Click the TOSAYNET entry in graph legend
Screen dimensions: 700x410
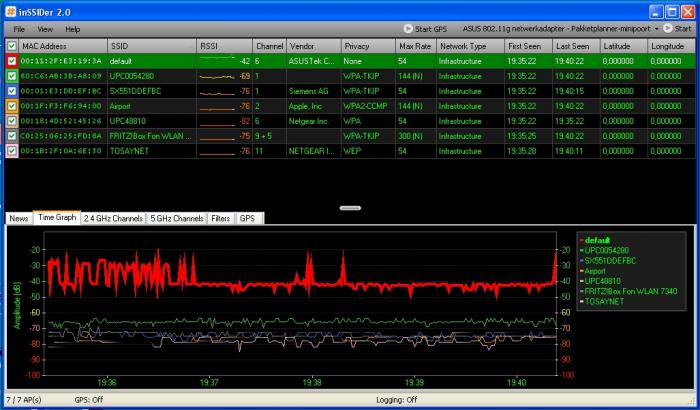click(x=604, y=301)
